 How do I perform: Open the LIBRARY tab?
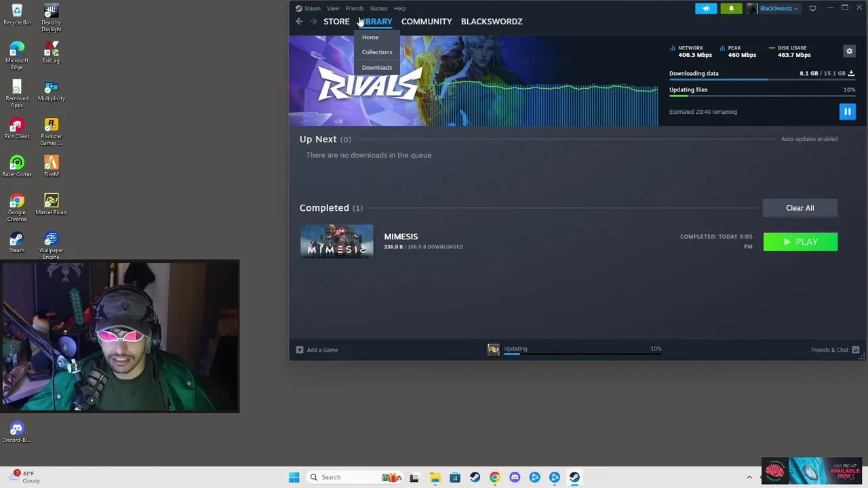(x=375, y=22)
